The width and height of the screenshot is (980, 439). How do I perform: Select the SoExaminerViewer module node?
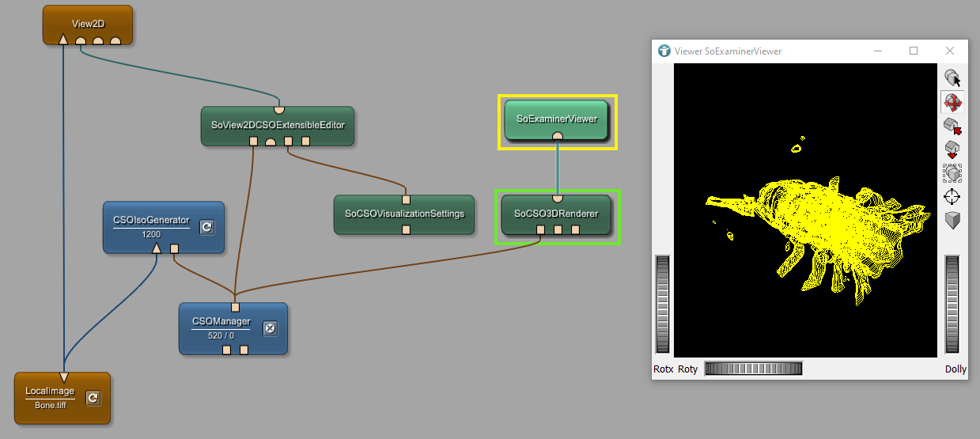pyautogui.click(x=556, y=118)
